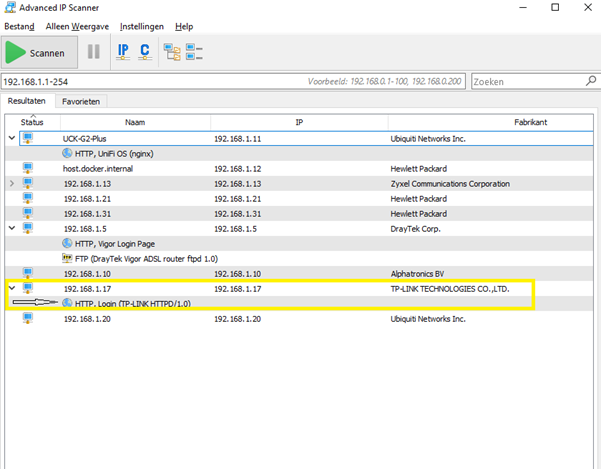
Task: Sort by the Status column header
Action: click(x=32, y=122)
